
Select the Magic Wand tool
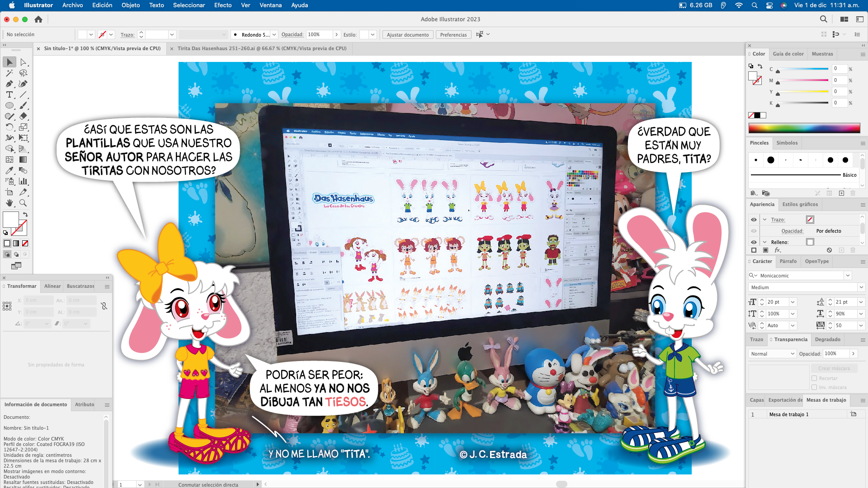pyautogui.click(x=9, y=73)
